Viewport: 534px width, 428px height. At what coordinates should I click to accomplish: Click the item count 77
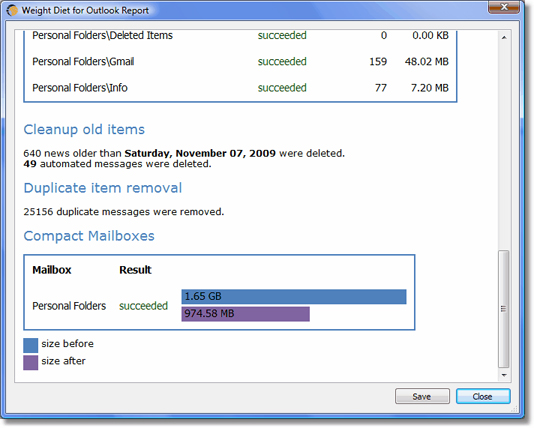[x=381, y=88]
